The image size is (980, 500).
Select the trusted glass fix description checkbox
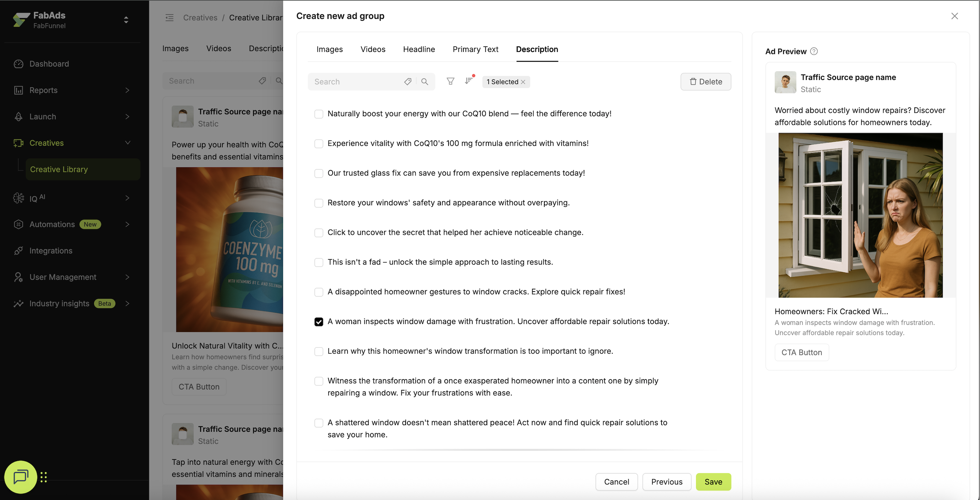pyautogui.click(x=319, y=173)
